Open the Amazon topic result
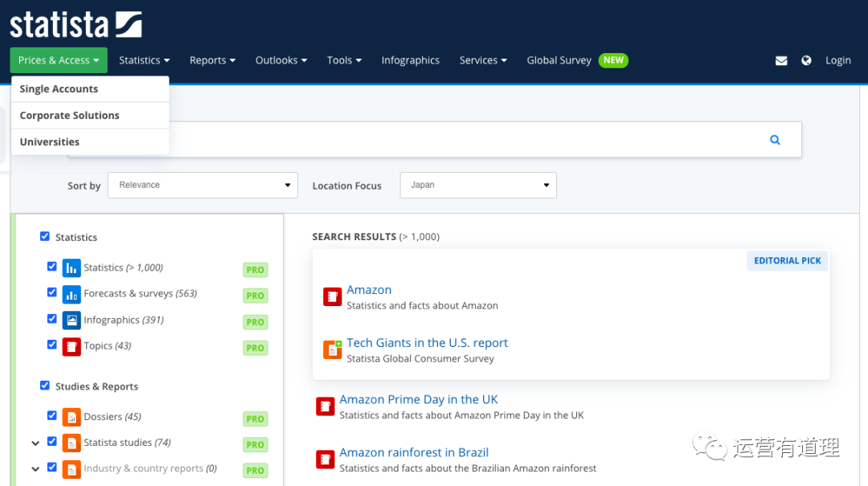Image resolution: width=868 pixels, height=486 pixels. click(x=369, y=290)
